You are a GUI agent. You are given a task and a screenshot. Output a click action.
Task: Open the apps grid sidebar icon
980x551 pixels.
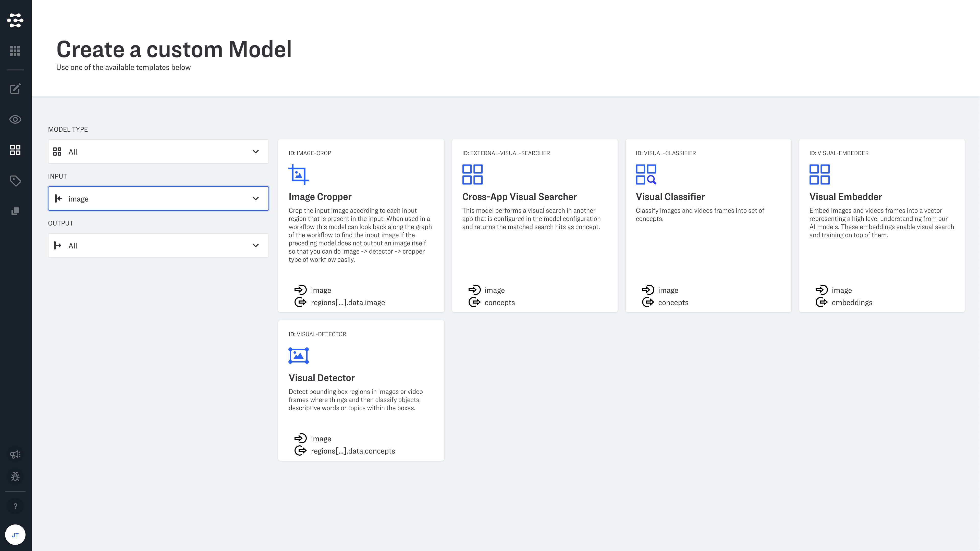(15, 51)
